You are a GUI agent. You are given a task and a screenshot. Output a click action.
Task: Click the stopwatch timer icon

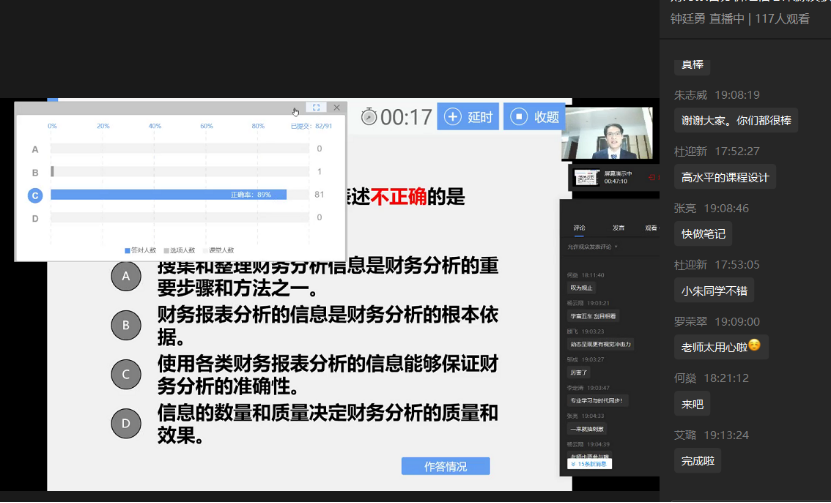point(368,117)
